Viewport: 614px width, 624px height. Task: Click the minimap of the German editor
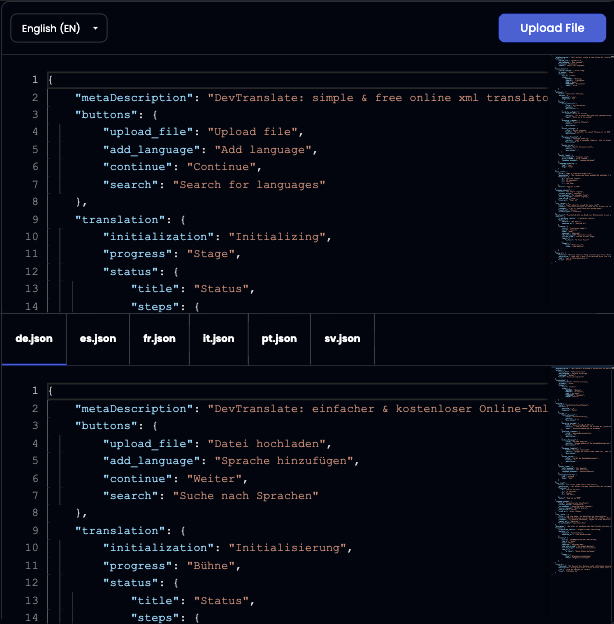(x=583, y=470)
